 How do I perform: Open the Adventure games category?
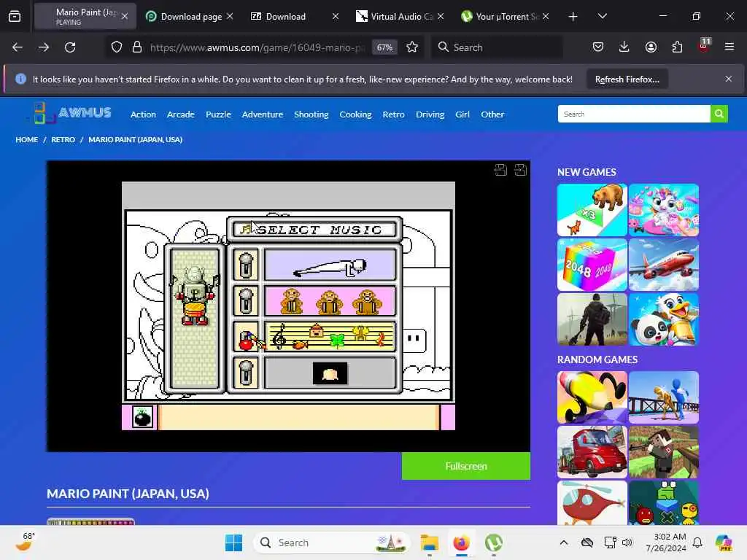(x=263, y=114)
